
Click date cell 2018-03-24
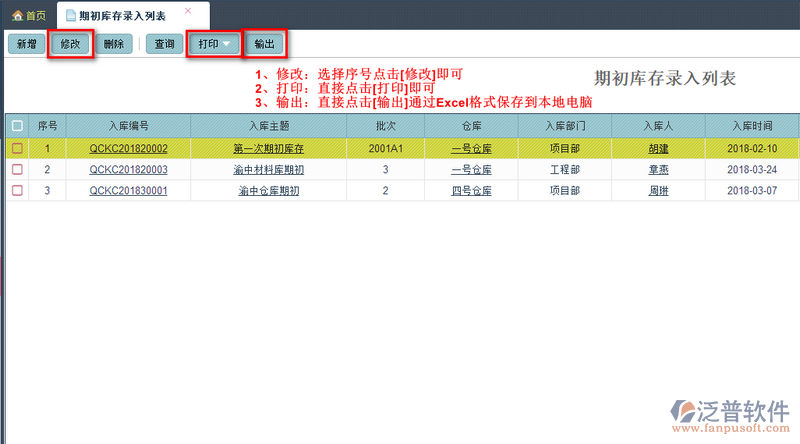tap(752, 169)
